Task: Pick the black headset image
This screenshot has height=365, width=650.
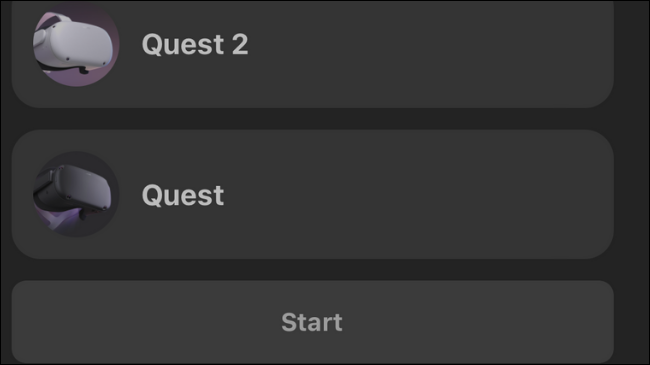Action: [x=76, y=194]
